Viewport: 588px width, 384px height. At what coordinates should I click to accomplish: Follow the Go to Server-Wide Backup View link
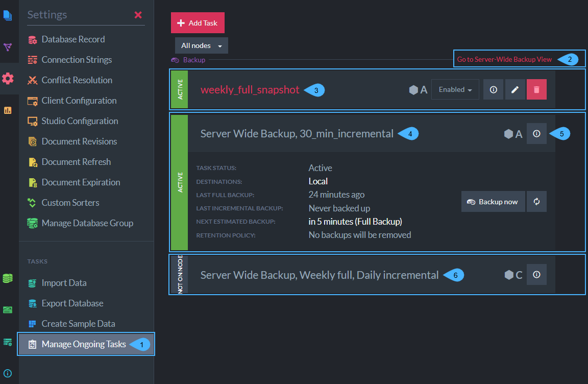[504, 59]
